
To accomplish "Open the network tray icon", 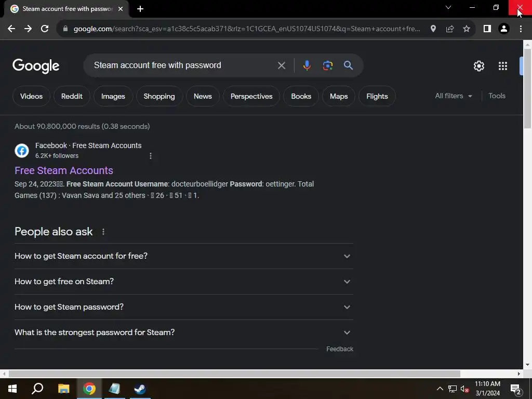I will 453,389.
